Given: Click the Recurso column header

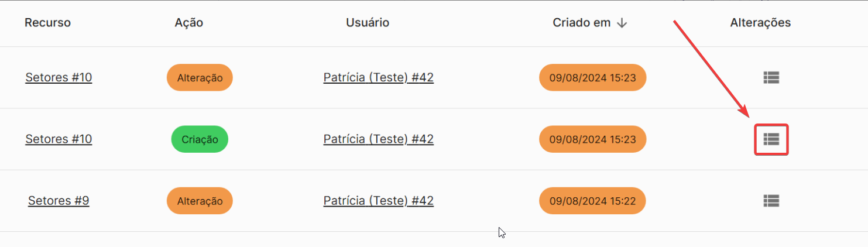Looking at the screenshot, I should point(47,23).
